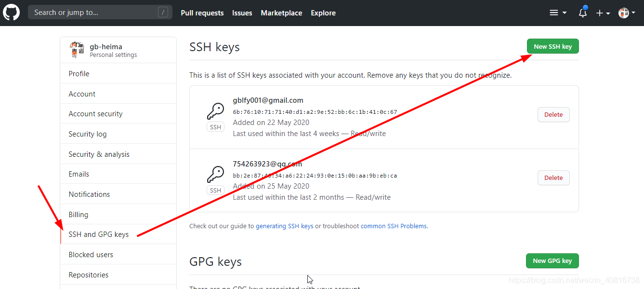
Task: Select Account in settings sidebar
Action: point(118,94)
